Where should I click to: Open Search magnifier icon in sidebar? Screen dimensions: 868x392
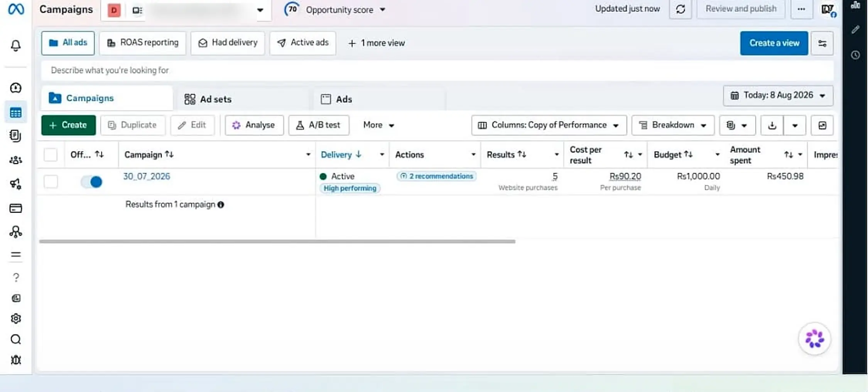pos(15,340)
